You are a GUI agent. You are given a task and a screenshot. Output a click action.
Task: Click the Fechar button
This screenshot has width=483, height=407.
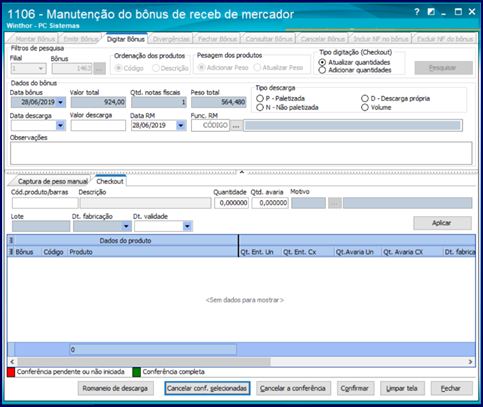(451, 388)
